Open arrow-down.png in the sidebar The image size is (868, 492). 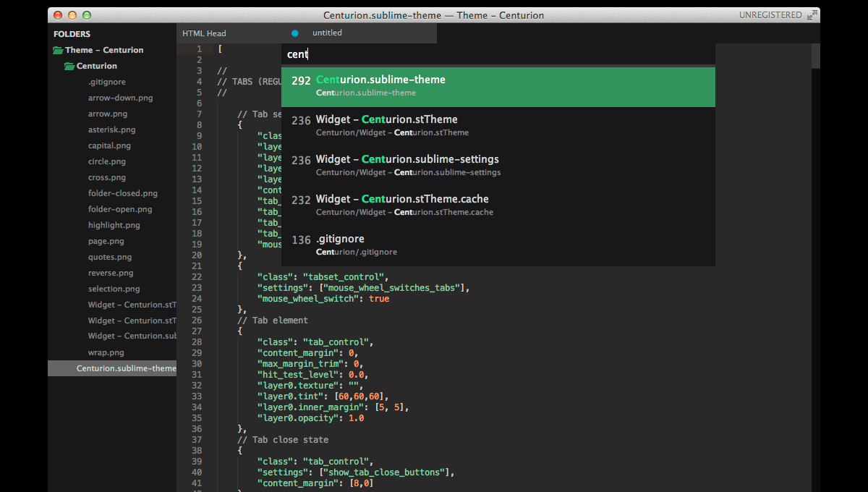tap(121, 98)
